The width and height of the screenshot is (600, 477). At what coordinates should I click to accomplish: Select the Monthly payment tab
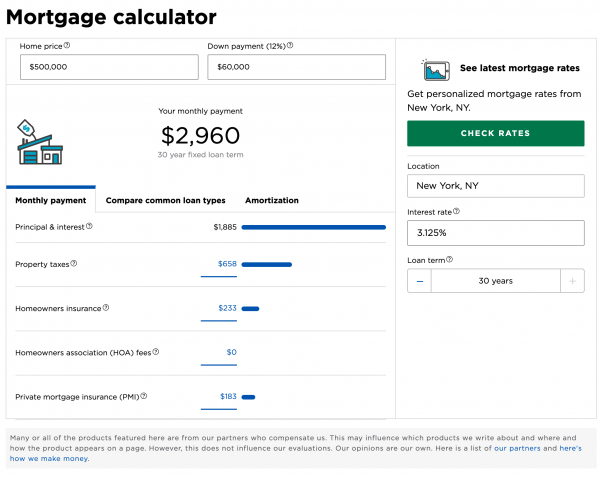50,200
